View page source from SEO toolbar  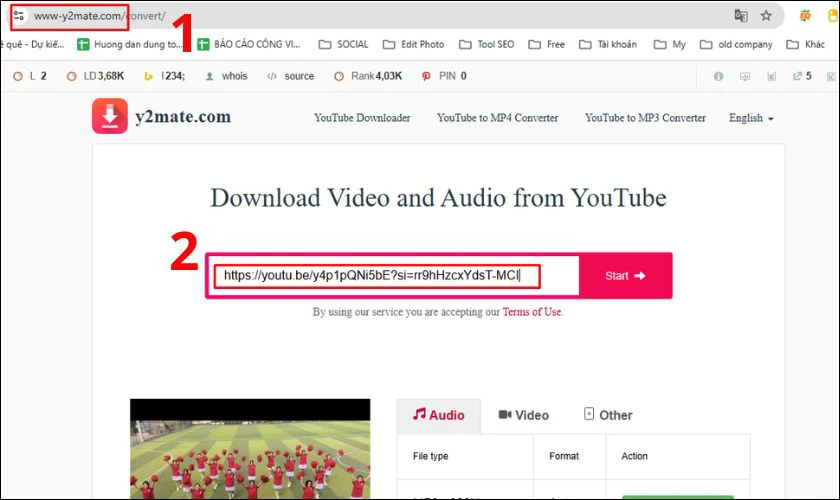[291, 76]
